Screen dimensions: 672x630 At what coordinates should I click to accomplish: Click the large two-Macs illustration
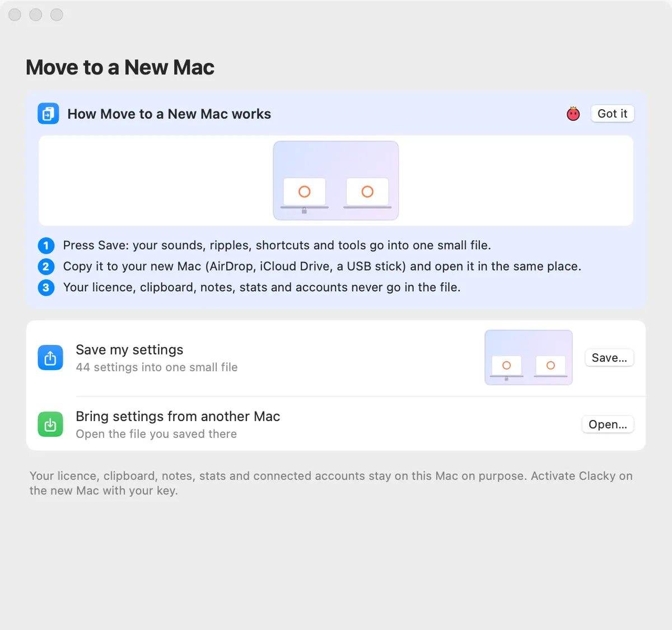tap(336, 180)
